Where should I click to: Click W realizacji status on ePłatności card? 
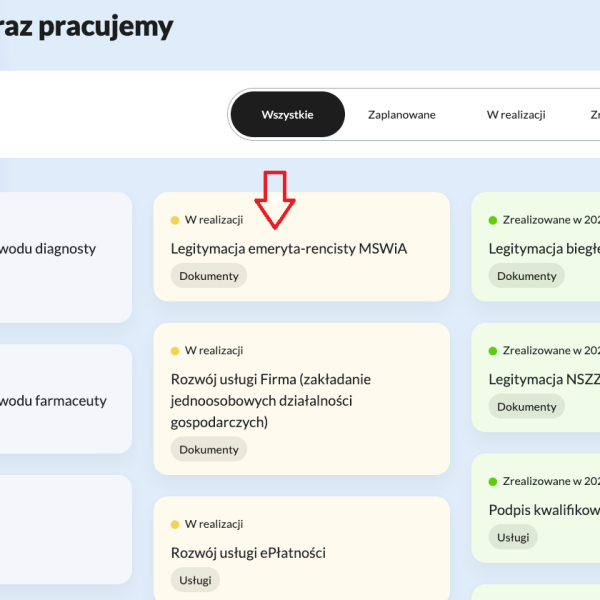coord(214,524)
